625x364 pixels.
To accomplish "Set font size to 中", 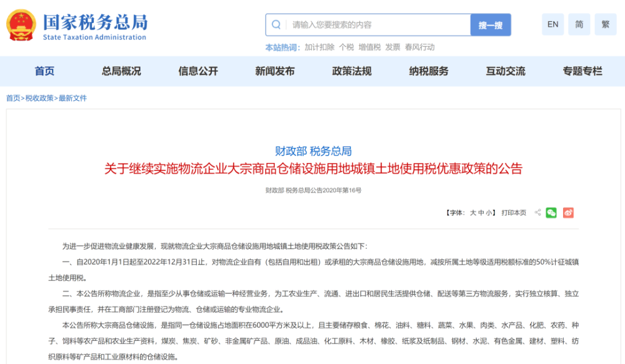I will (481, 213).
